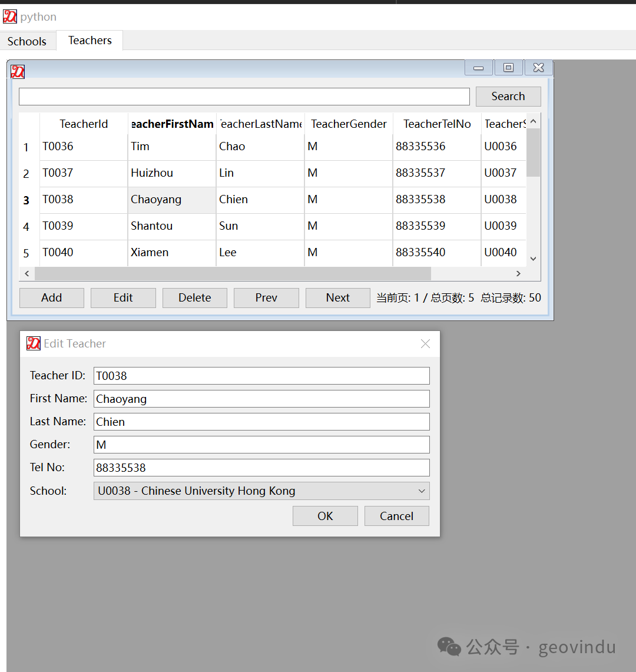
Task: Click the Gender input field
Action: [x=261, y=445]
